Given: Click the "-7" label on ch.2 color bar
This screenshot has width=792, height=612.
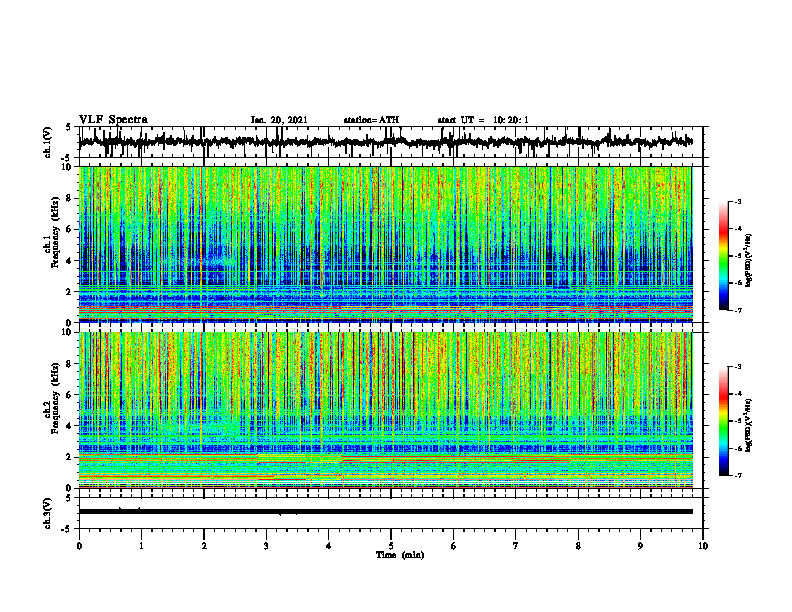Looking at the screenshot, I should tap(737, 475).
